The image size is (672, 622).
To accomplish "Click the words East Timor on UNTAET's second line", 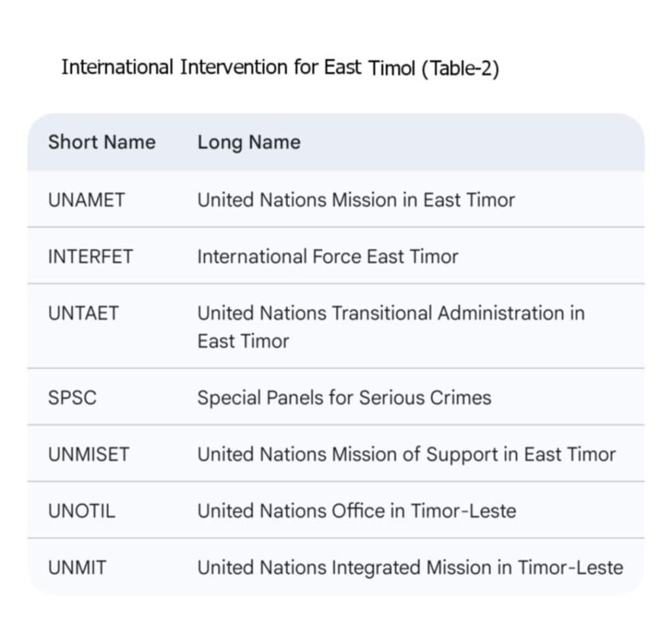I will (x=243, y=341).
